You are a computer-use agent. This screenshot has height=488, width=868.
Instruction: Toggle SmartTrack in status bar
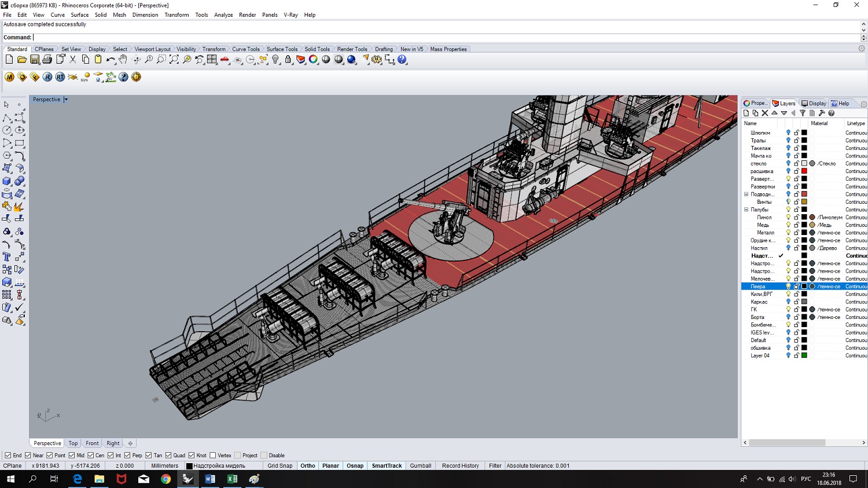(387, 465)
